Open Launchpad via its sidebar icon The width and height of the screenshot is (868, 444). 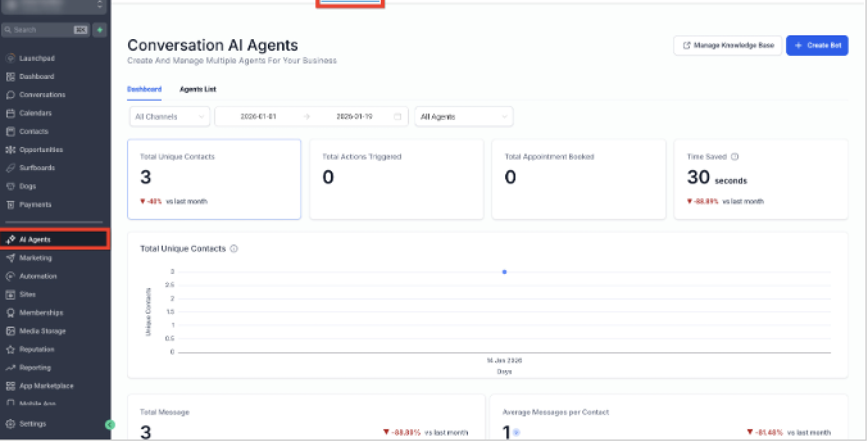10,58
